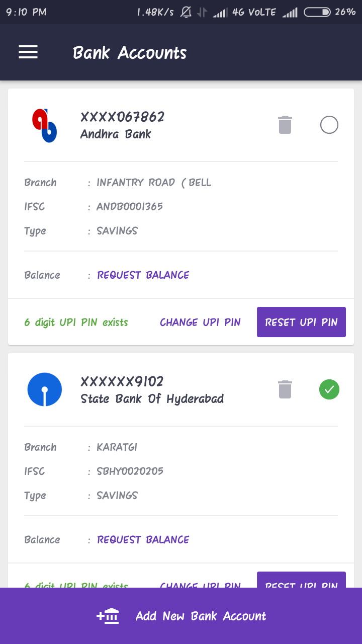362x644 pixels.
Task: Tap the green checkmark on State Bank Of Hyderabad
Action: [x=329, y=389]
